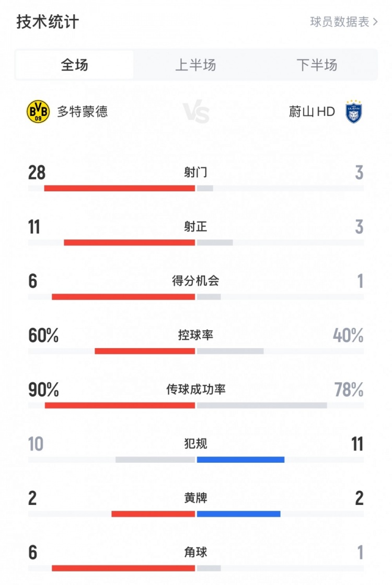The width and height of the screenshot is (392, 585).
Task: Click the red 控球率 possession bar
Action: [x=145, y=351]
